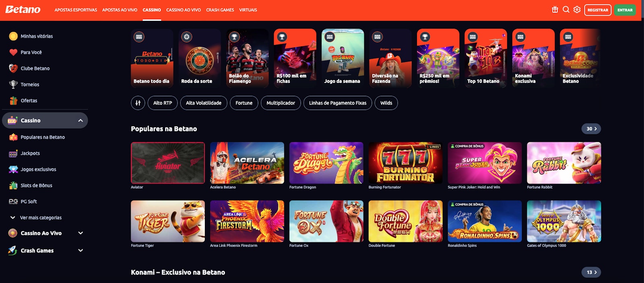Switch to Crash Games top tab

[220, 10]
